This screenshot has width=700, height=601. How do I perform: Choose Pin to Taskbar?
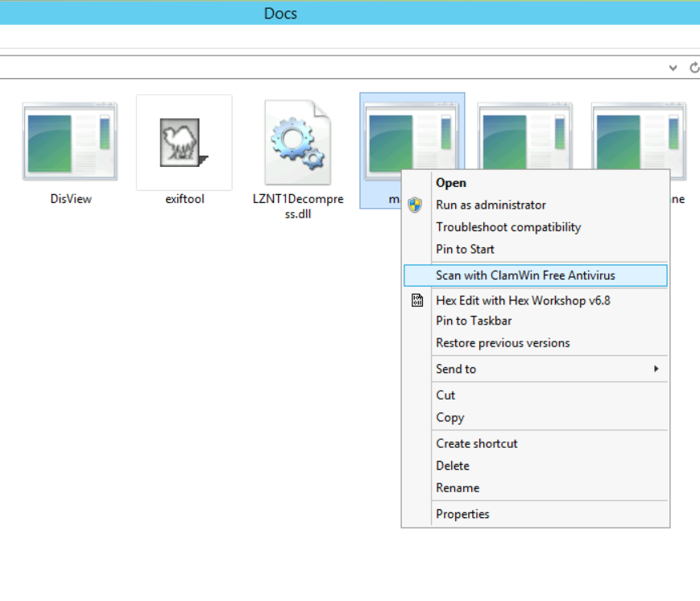pos(474,321)
